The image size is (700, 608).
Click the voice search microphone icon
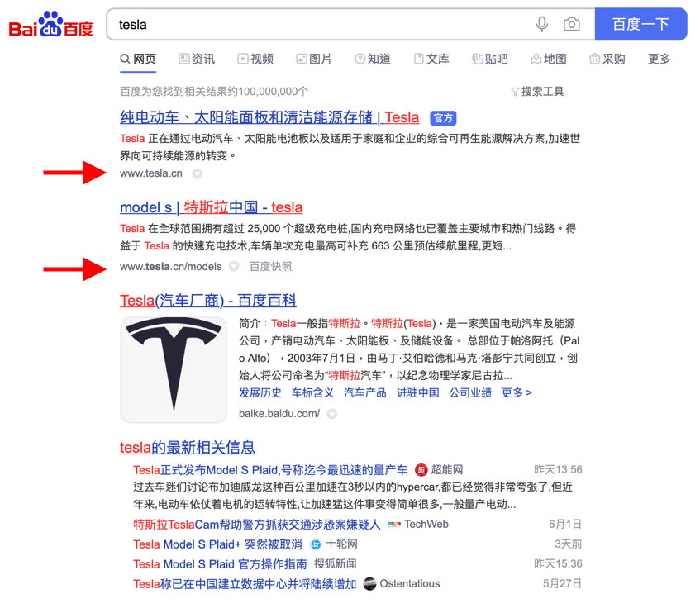pyautogui.click(x=541, y=25)
